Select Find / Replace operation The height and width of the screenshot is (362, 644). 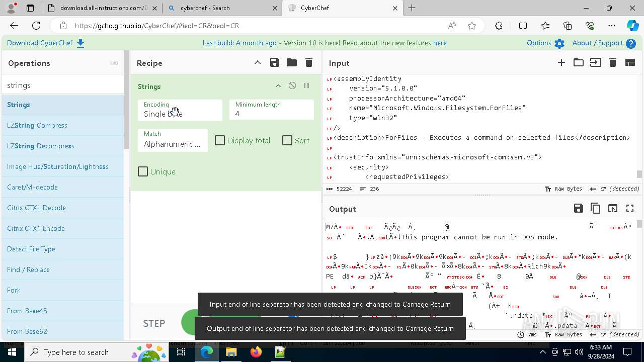(63, 269)
